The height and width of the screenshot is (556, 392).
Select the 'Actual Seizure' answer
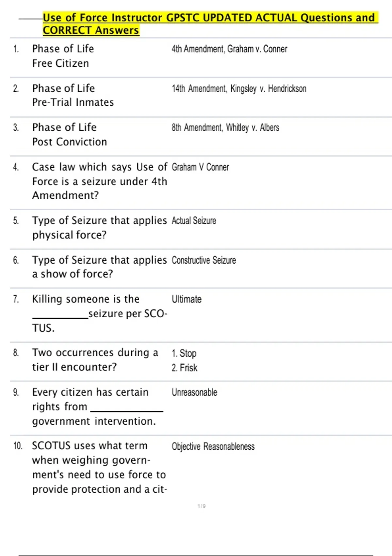[194, 221]
